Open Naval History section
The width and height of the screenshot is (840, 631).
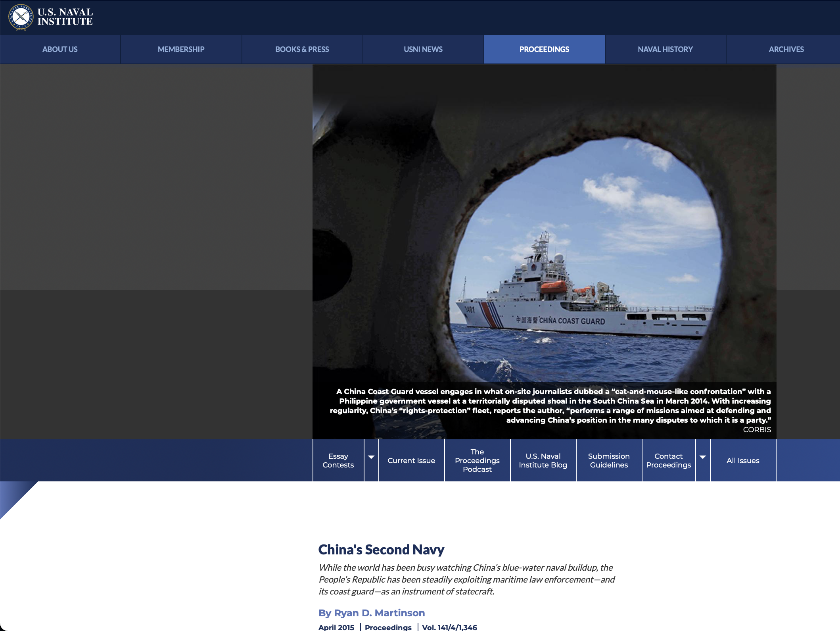665,49
